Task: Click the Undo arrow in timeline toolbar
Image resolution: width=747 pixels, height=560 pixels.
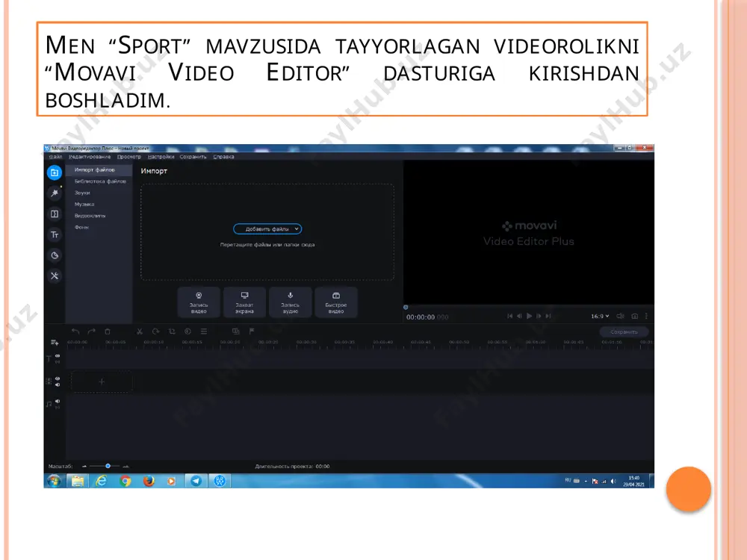Action: point(75,331)
